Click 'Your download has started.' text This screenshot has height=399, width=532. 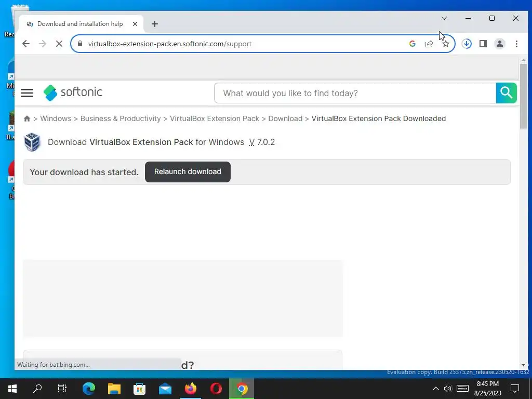84,172
